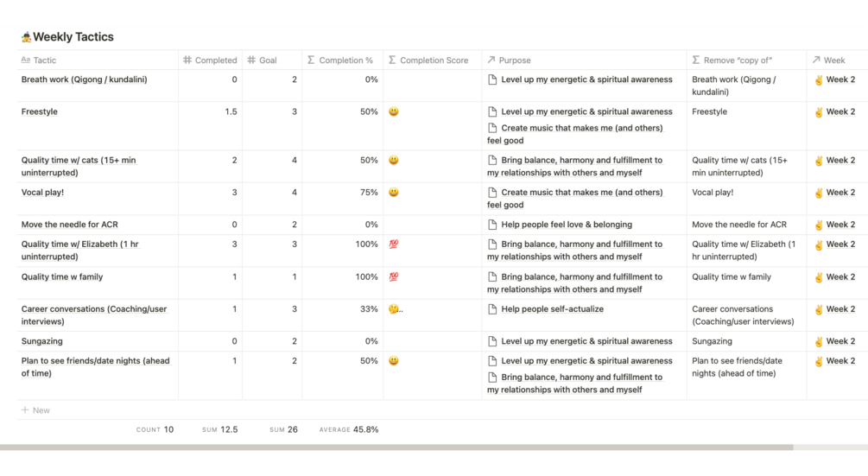The height and width of the screenshot is (476, 868).
Task: Click the thinking emoji in Career conversations row
Action: [394, 309]
